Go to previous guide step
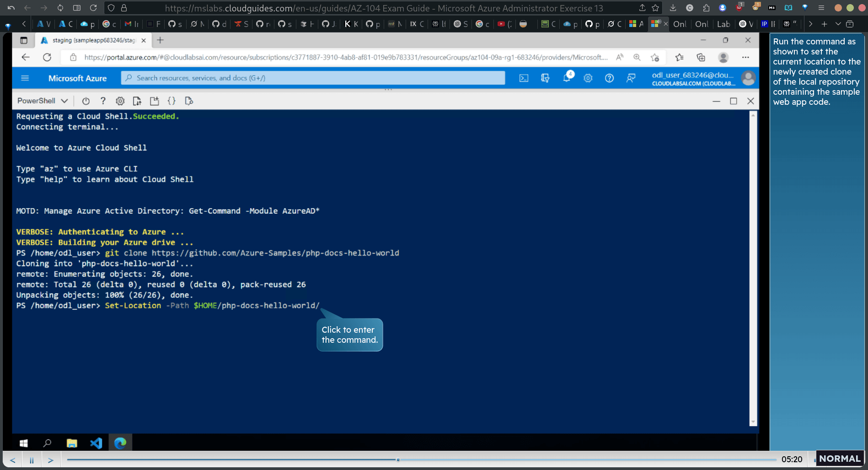Image resolution: width=868 pixels, height=470 pixels. point(13,460)
